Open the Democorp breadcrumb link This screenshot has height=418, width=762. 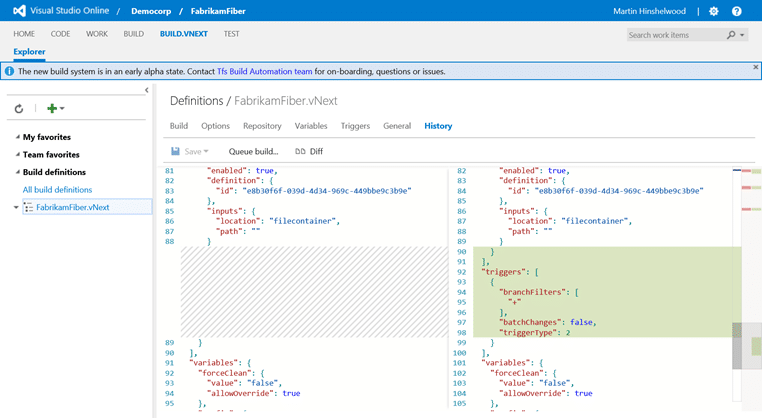(x=151, y=11)
